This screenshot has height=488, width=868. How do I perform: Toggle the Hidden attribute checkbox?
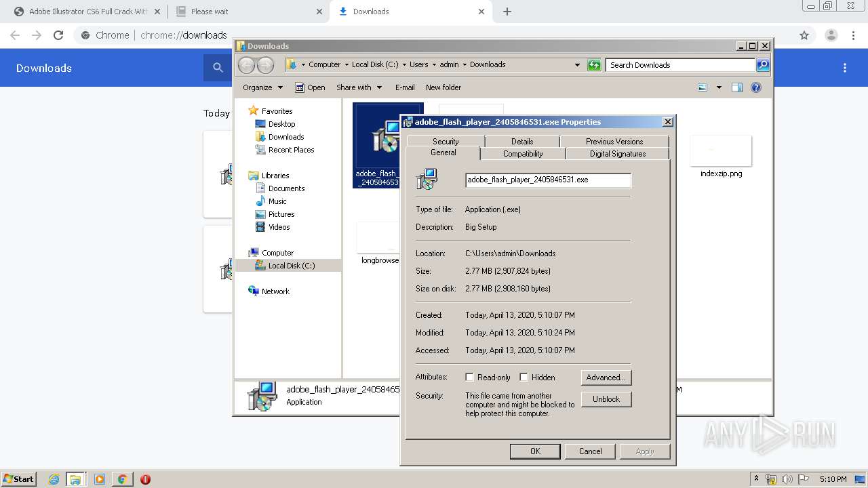tap(524, 378)
